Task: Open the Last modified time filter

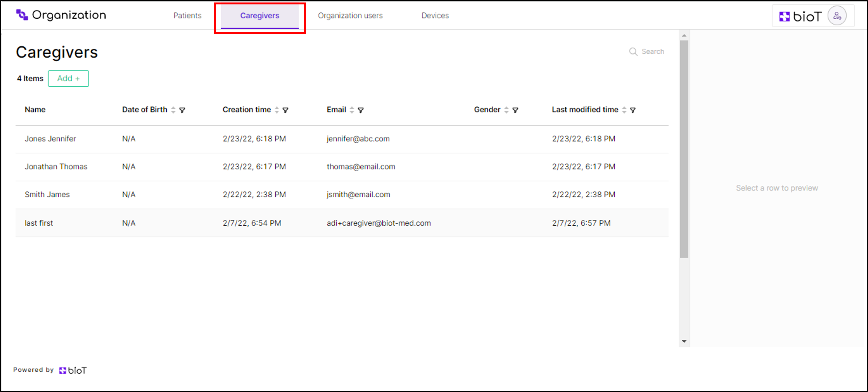Action: tap(633, 110)
